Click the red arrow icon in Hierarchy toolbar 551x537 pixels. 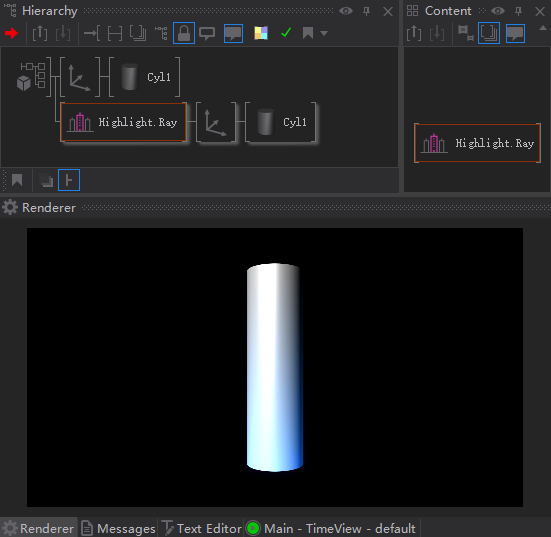12,33
